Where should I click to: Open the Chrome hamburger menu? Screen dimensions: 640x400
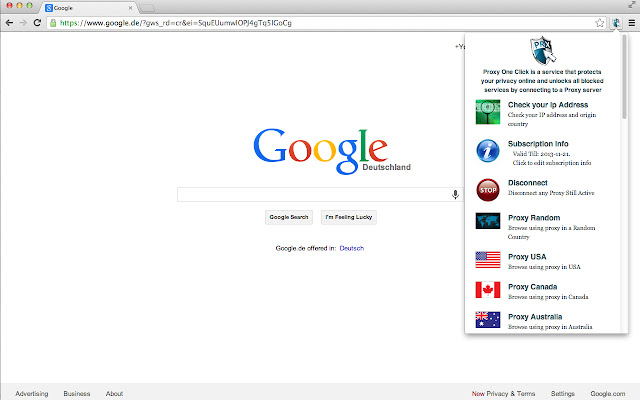pos(631,23)
